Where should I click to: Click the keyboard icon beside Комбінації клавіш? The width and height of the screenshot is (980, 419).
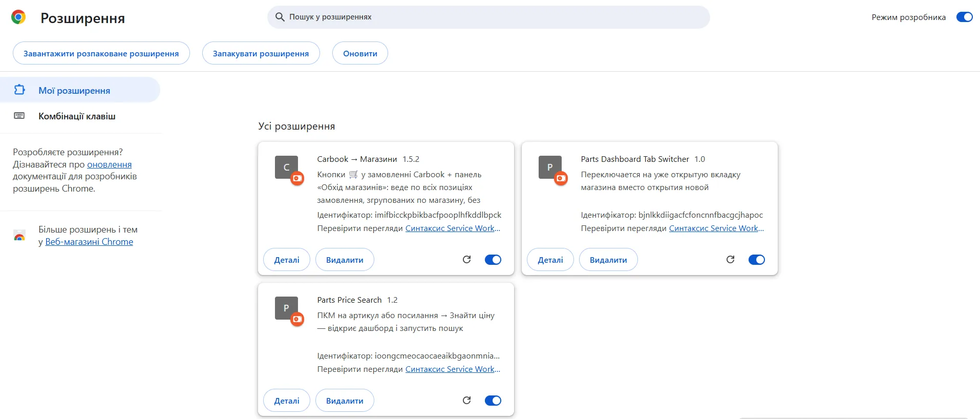point(19,116)
